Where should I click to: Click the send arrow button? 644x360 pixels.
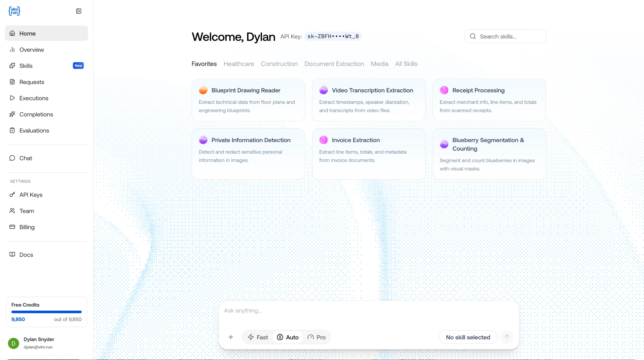[507, 337]
